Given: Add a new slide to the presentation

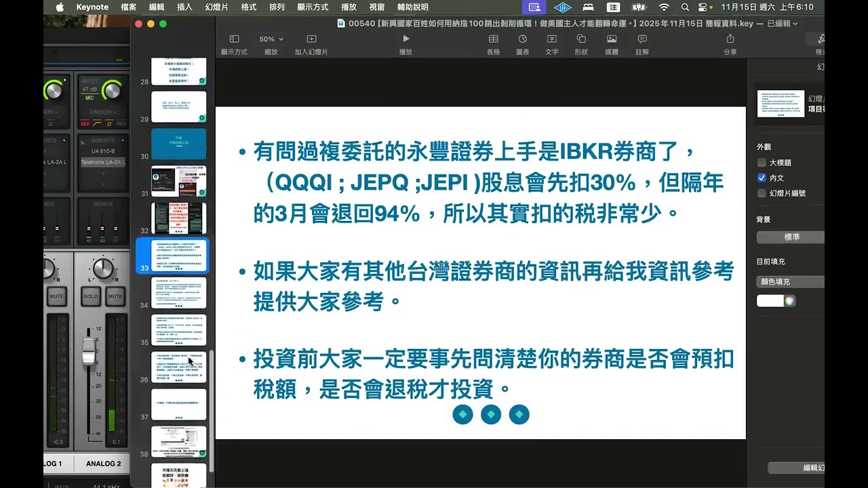Looking at the screenshot, I should [x=311, y=39].
